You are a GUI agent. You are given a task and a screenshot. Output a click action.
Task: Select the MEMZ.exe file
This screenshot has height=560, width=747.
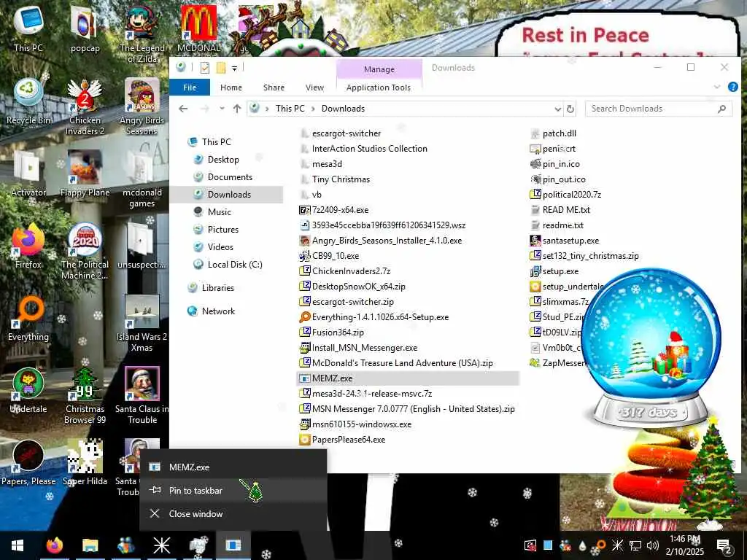coord(332,378)
